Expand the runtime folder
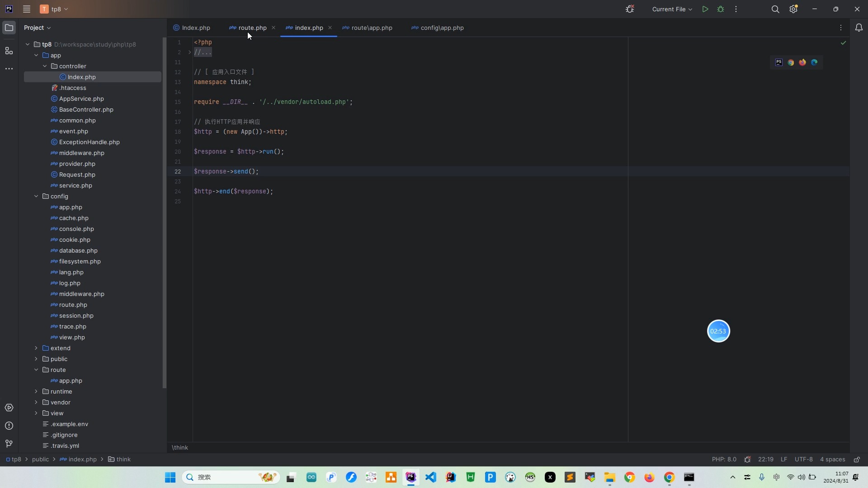 click(x=36, y=391)
